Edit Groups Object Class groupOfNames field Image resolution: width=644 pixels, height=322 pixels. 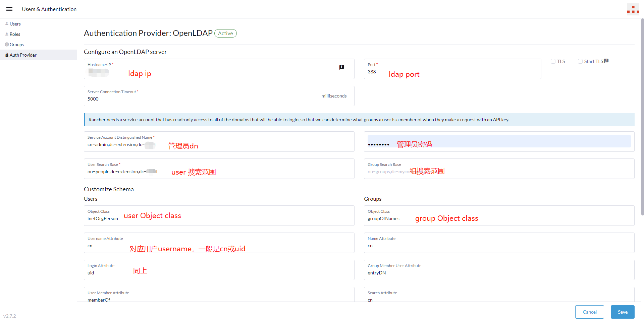click(x=499, y=216)
